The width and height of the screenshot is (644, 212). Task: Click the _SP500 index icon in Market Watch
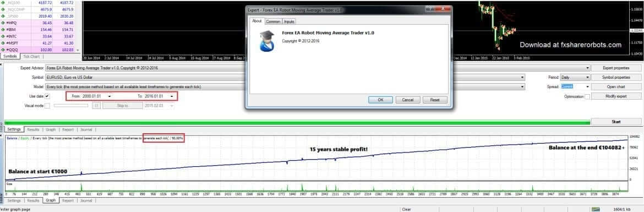click(x=3, y=17)
